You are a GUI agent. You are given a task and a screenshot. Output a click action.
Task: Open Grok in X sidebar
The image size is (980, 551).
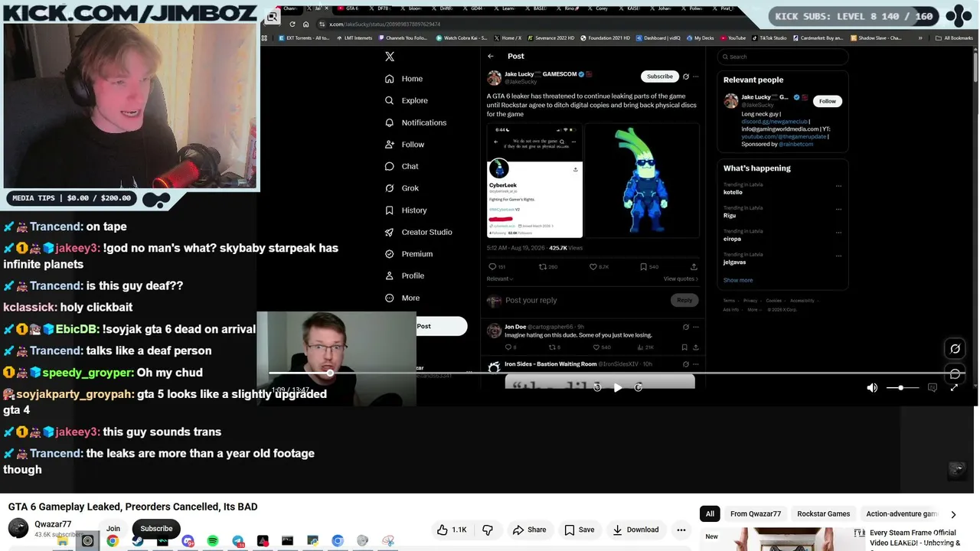tap(402, 188)
